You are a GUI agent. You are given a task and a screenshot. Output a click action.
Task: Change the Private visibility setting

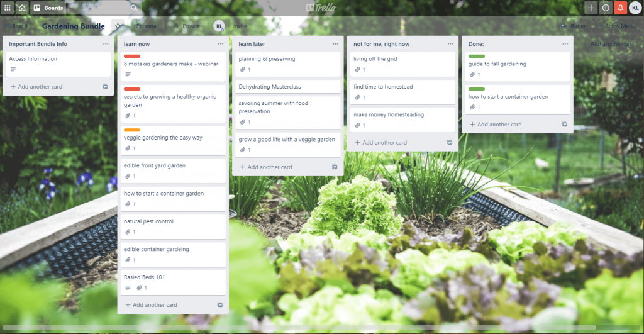point(187,26)
